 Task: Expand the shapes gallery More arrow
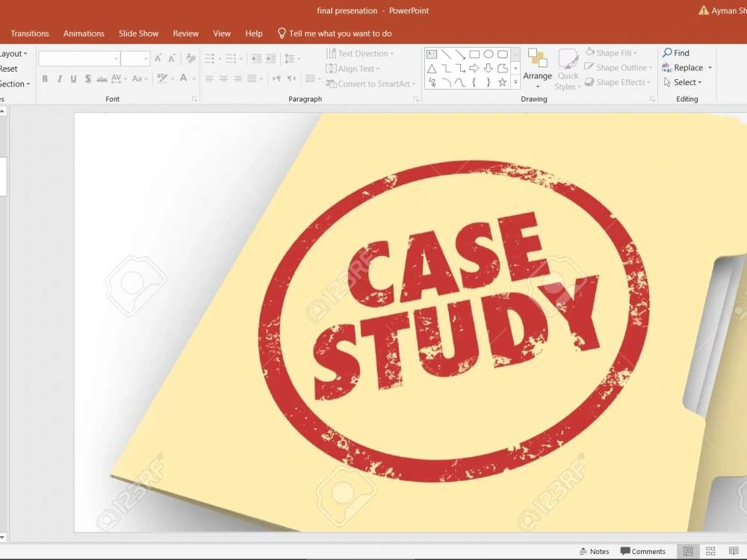pyautogui.click(x=515, y=82)
